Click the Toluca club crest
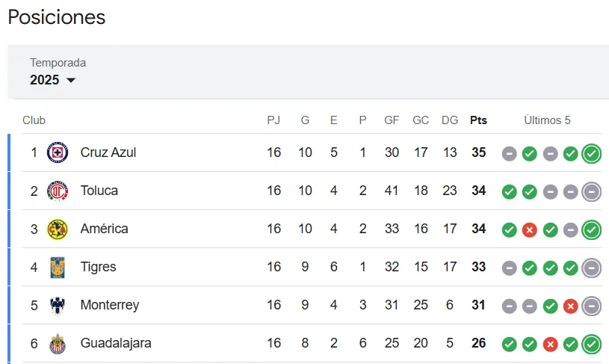 [x=58, y=191]
